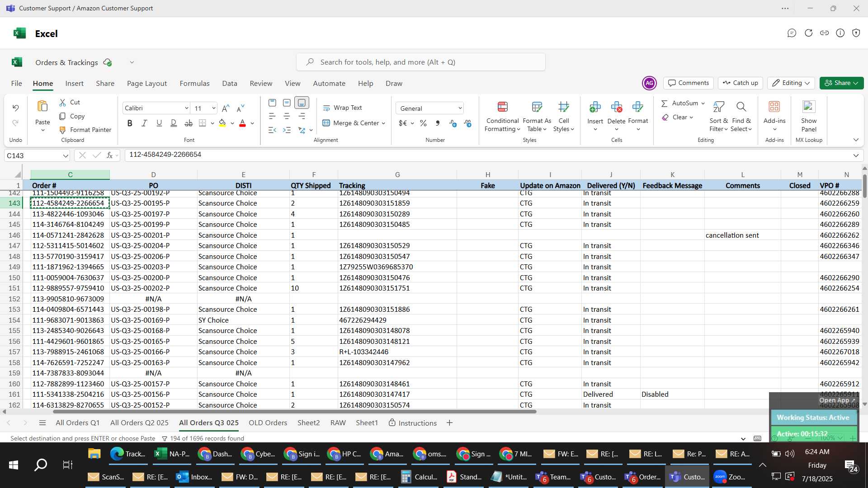Click the search for tools input box
This screenshot has height=488, width=868.
(x=420, y=62)
